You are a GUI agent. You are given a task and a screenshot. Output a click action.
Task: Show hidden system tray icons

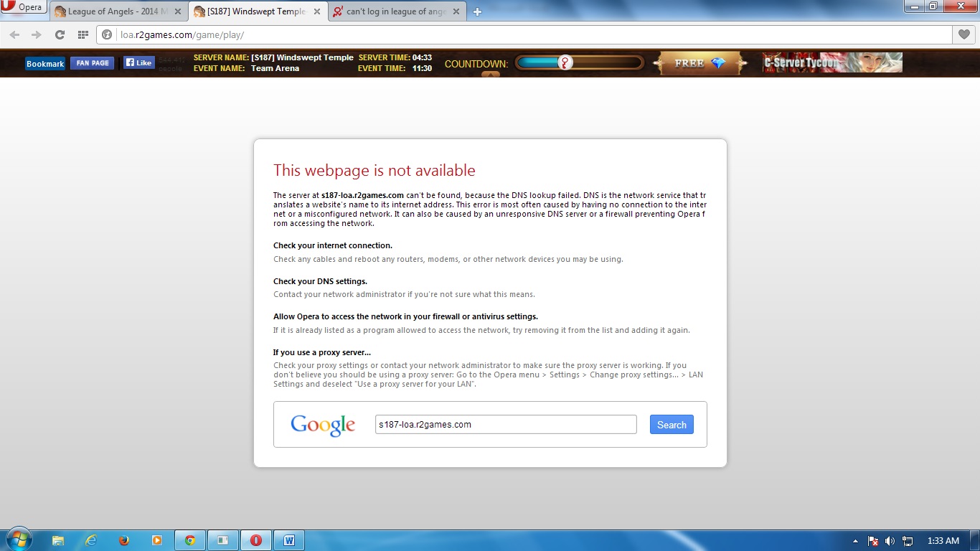[855, 541]
